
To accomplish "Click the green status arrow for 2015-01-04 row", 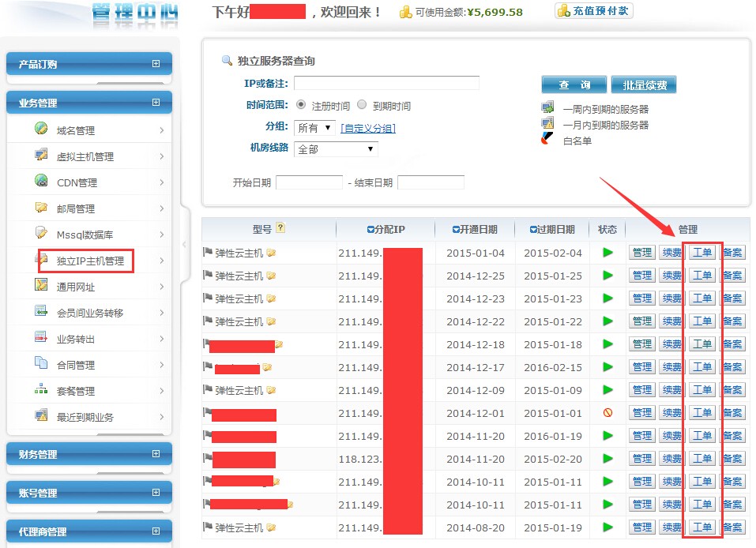I will click(x=607, y=253).
